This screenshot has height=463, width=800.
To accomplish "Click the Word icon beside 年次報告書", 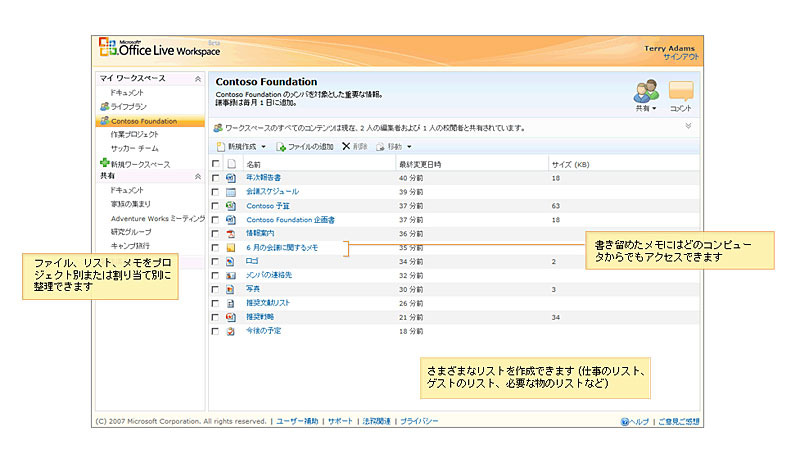I will (x=231, y=178).
